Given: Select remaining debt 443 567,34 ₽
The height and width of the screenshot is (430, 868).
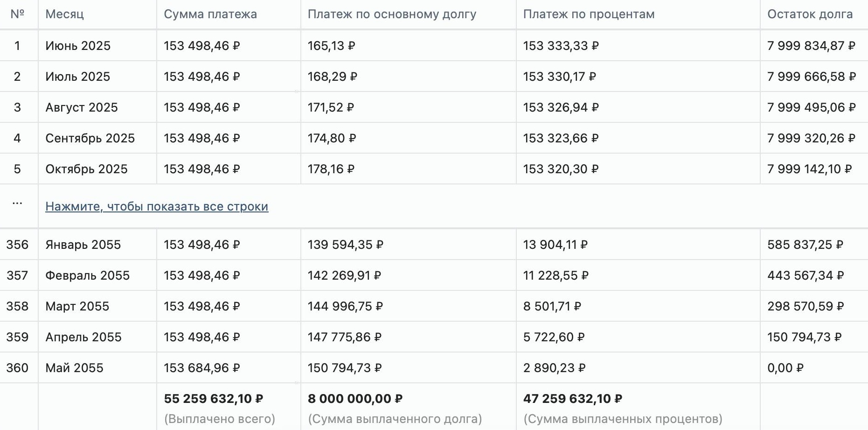Looking at the screenshot, I should [806, 275].
